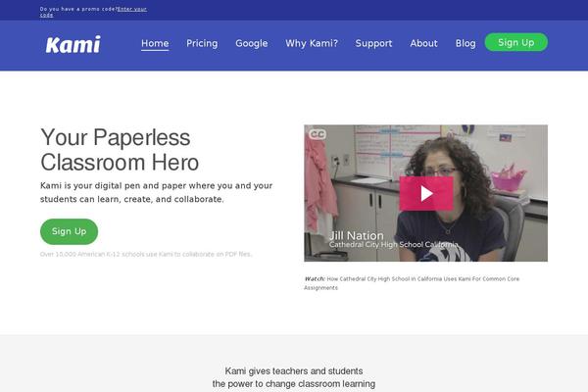
Task: Go to the Google nav item
Action: [x=251, y=43]
